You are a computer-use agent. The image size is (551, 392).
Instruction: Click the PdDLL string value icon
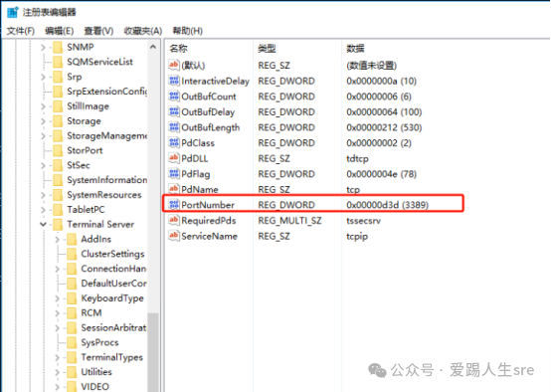174,158
